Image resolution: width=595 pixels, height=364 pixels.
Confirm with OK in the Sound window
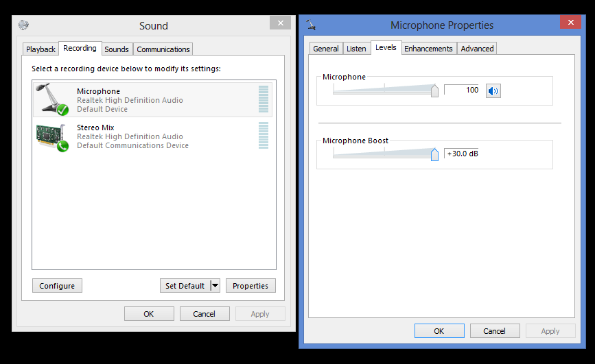tap(149, 314)
